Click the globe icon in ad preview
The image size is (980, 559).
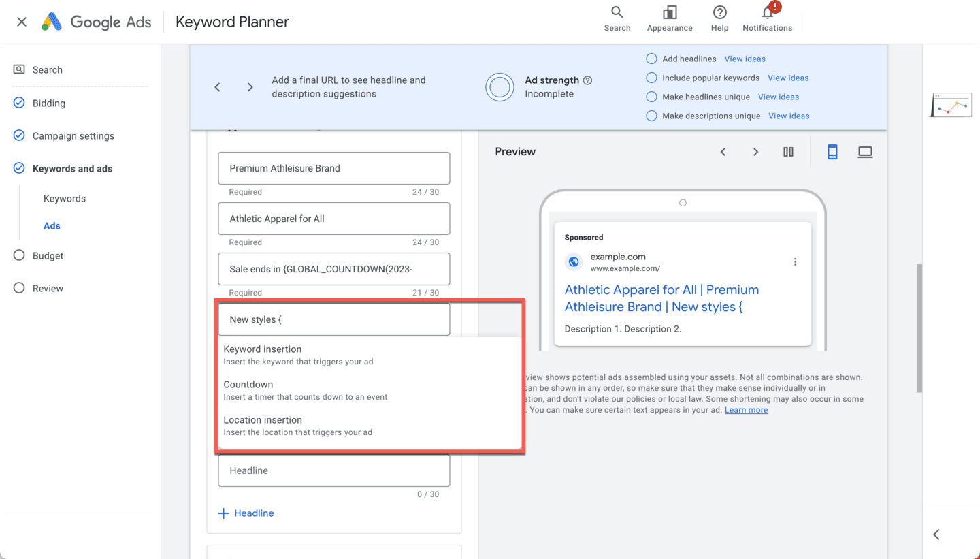coord(574,261)
